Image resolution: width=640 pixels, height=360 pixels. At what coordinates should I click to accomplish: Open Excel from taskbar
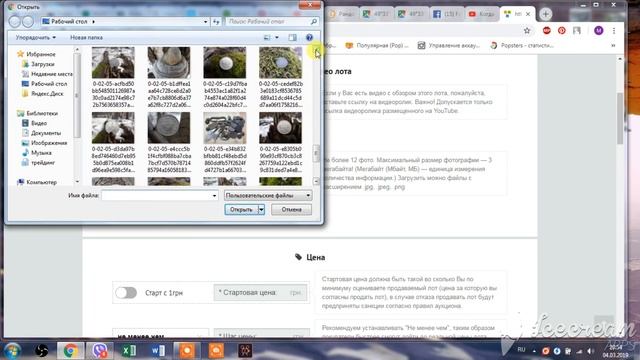(x=129, y=351)
